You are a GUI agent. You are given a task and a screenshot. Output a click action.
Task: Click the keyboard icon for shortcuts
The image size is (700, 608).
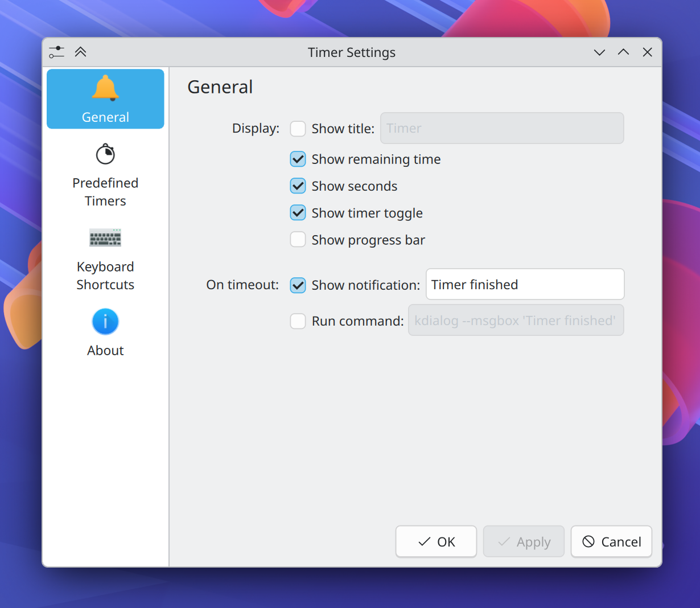105,237
